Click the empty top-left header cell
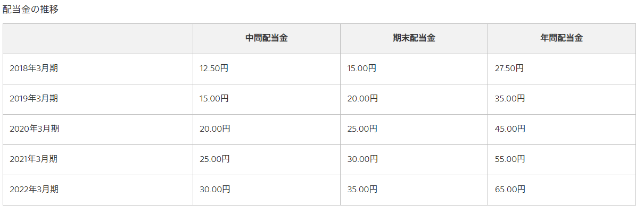 (98, 38)
